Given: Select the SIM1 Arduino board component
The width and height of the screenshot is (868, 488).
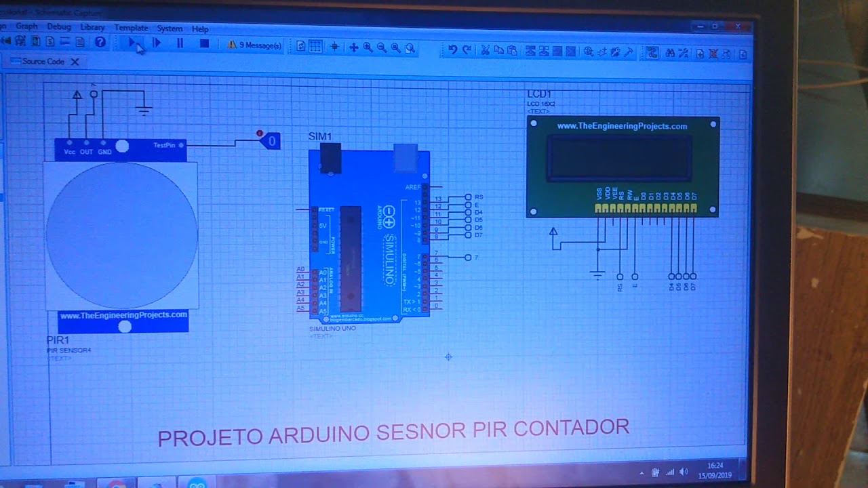Looking at the screenshot, I should [370, 234].
